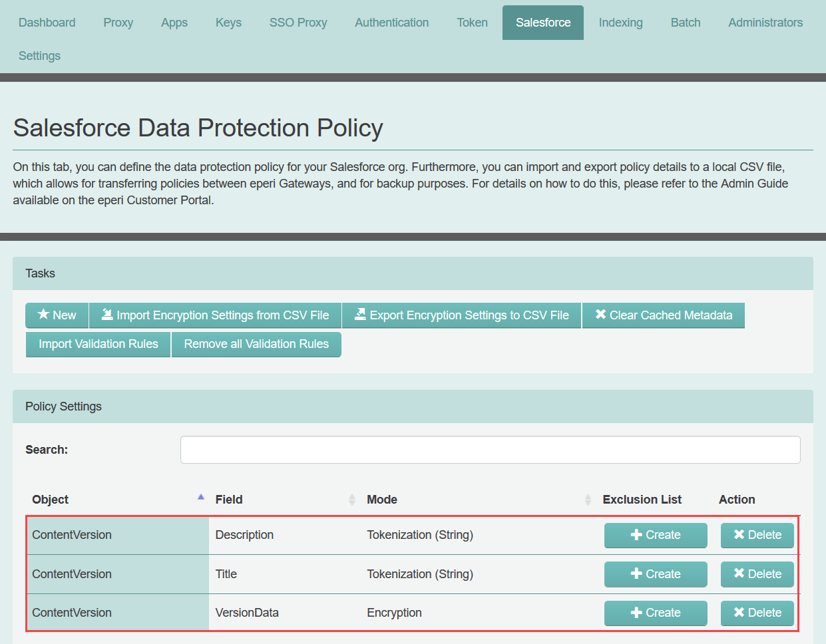Screen dimensions: 826x644
Task: Switch to the Proxy tab
Action: coord(118,23)
